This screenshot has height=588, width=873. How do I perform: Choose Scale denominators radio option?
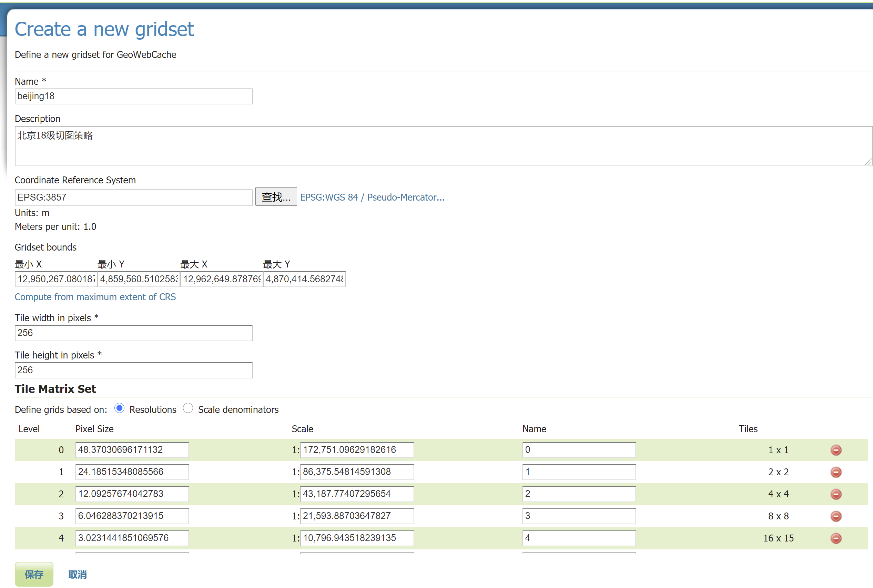tap(188, 408)
